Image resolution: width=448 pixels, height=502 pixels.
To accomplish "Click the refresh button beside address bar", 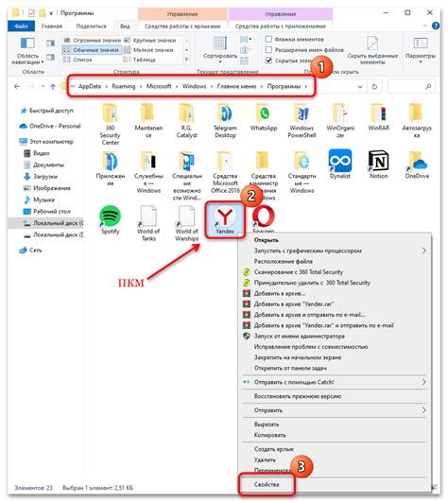I will coord(374,86).
